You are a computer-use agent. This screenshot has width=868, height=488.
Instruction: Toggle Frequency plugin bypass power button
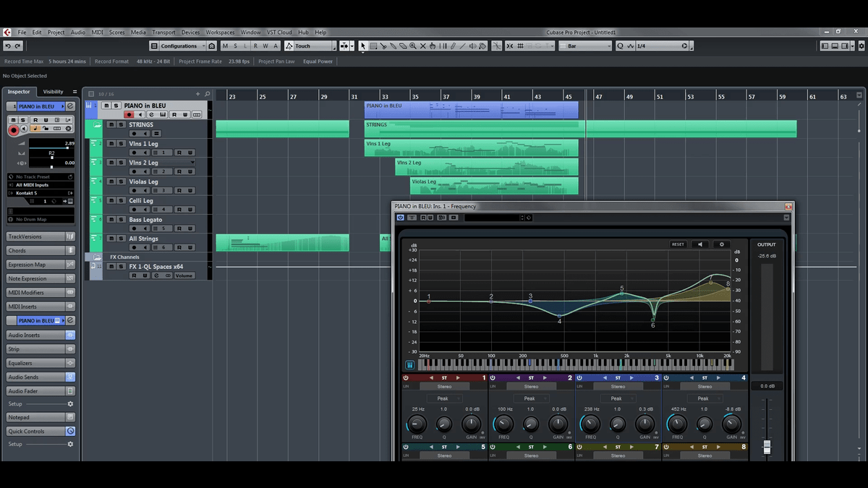coord(400,218)
